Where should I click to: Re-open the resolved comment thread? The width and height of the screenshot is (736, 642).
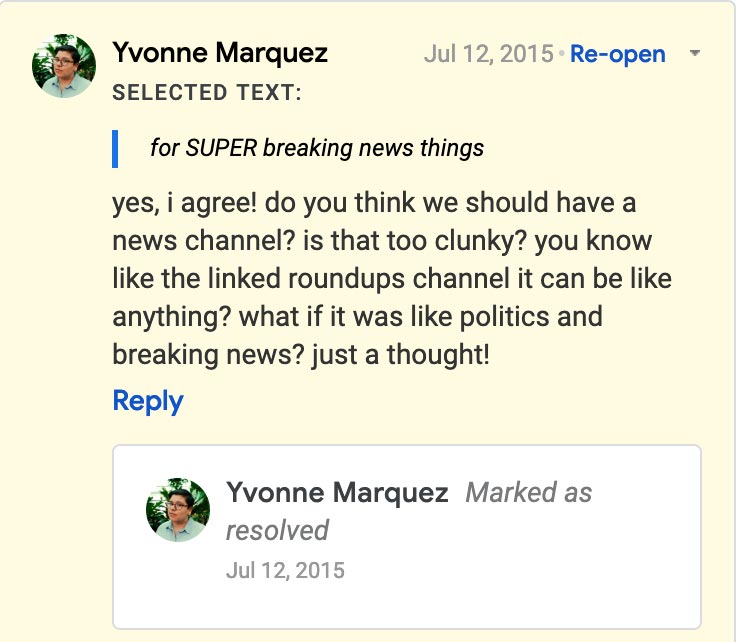[x=617, y=54]
